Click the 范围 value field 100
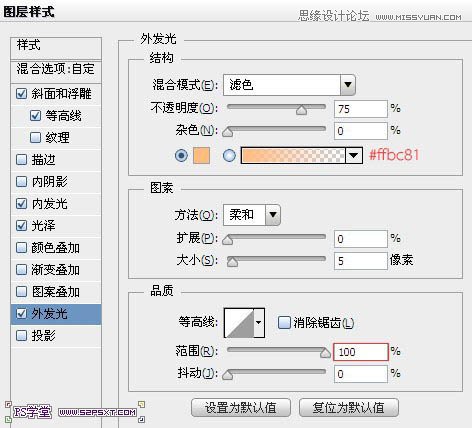The image size is (472, 428). (x=361, y=352)
